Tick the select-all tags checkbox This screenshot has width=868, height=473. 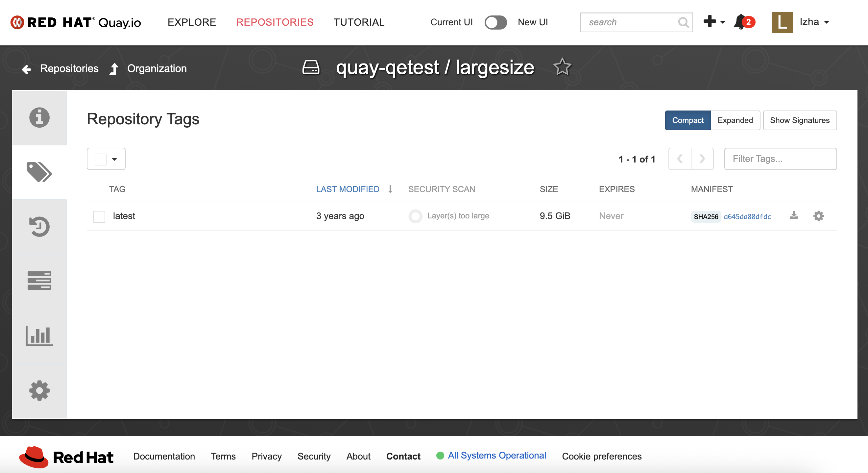[x=100, y=159]
